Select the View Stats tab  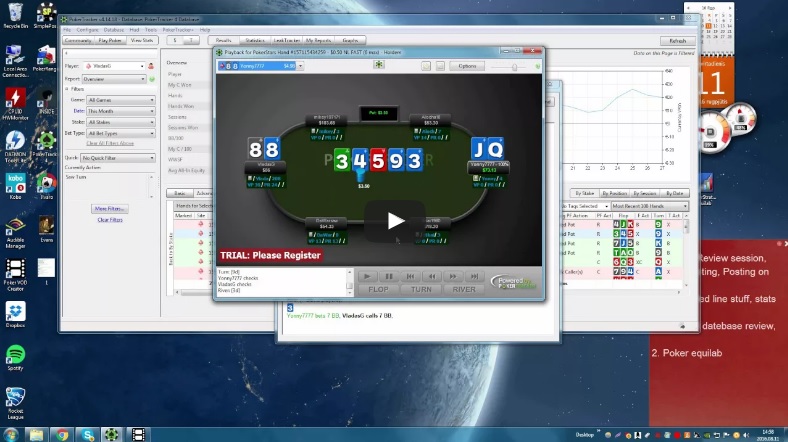tap(142, 40)
